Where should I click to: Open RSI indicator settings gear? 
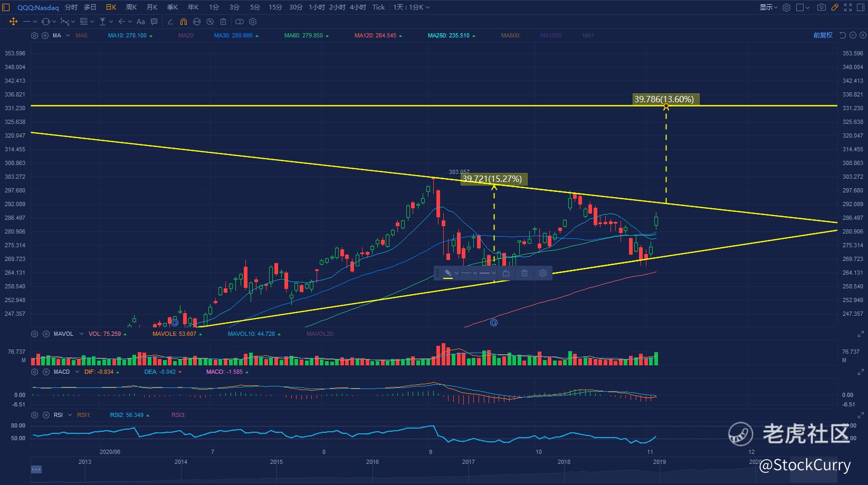coord(34,415)
